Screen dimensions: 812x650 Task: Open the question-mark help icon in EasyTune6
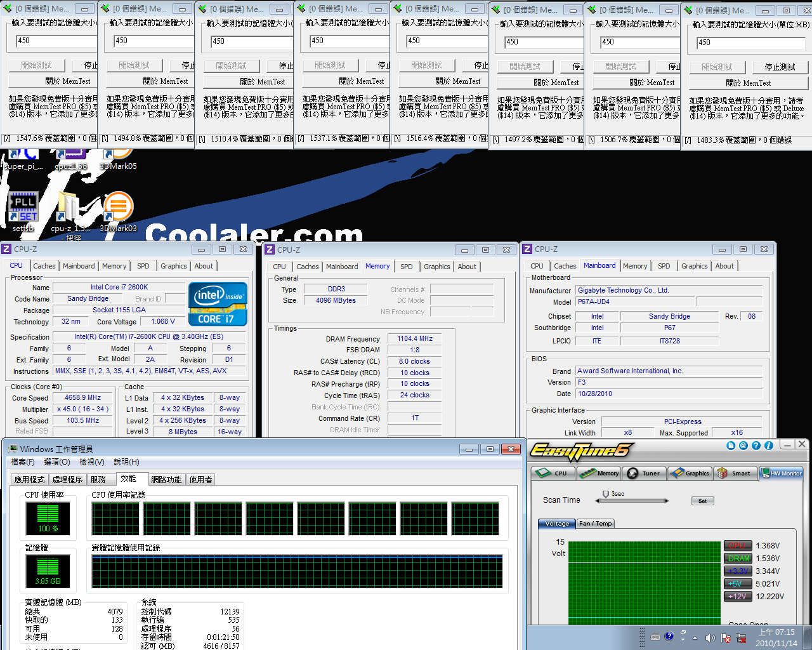click(756, 446)
